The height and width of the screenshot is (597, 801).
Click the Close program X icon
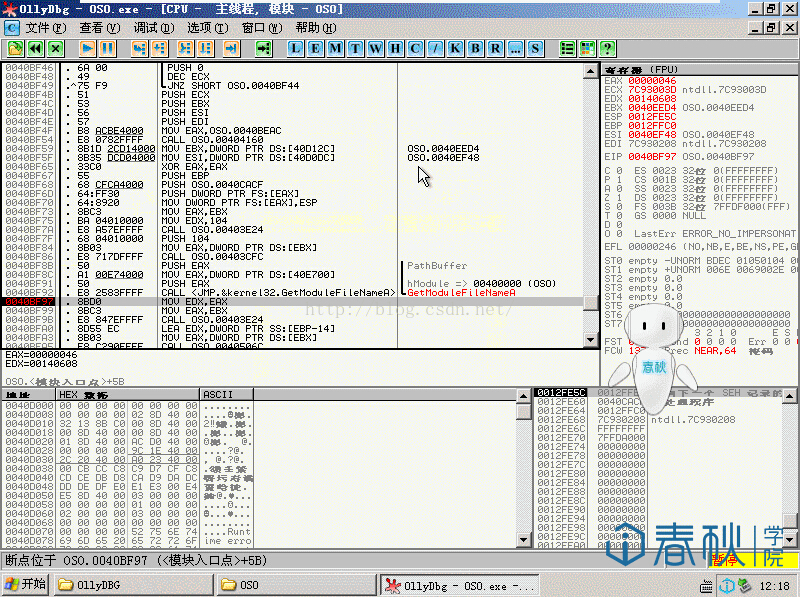pyautogui.click(x=55, y=49)
